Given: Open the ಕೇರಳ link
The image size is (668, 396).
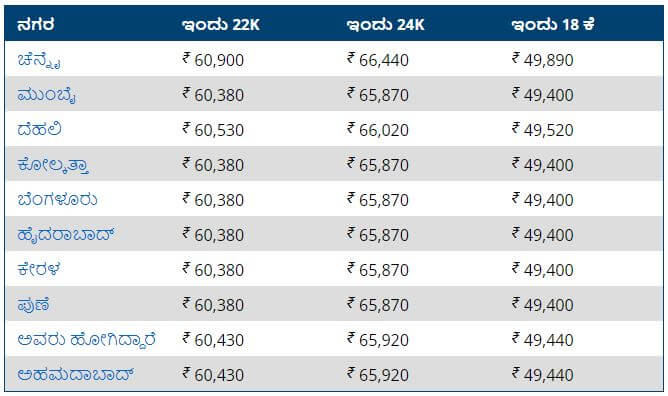Looking at the screenshot, I should pos(39,270).
